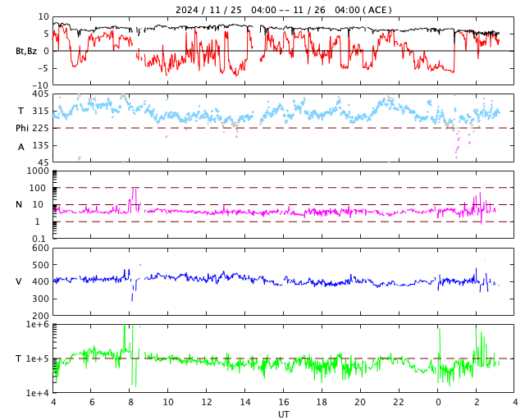Click the 'Bt,Bz' axis label
Image resolution: width=525 pixels, height=420 pixels.
tap(26, 51)
